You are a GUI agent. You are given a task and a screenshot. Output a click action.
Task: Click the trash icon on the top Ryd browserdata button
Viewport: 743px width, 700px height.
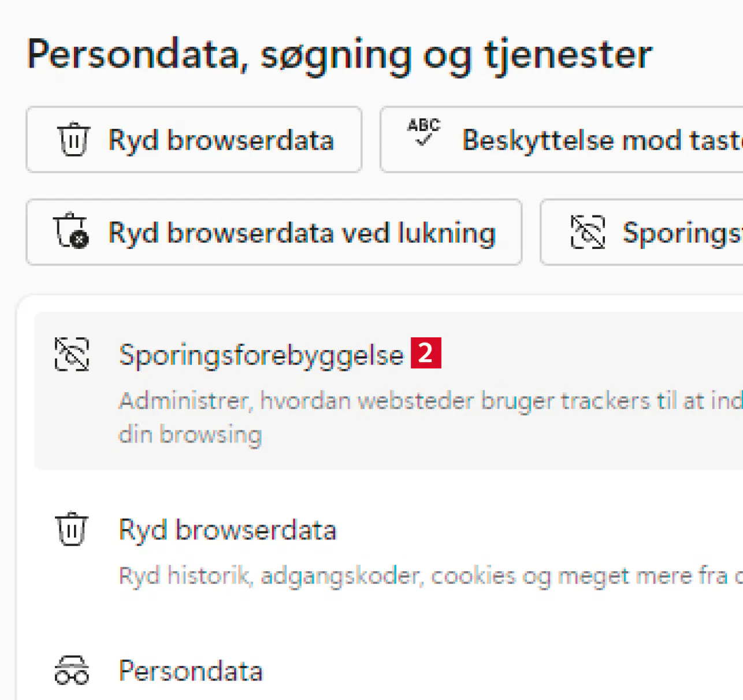pos(73,140)
